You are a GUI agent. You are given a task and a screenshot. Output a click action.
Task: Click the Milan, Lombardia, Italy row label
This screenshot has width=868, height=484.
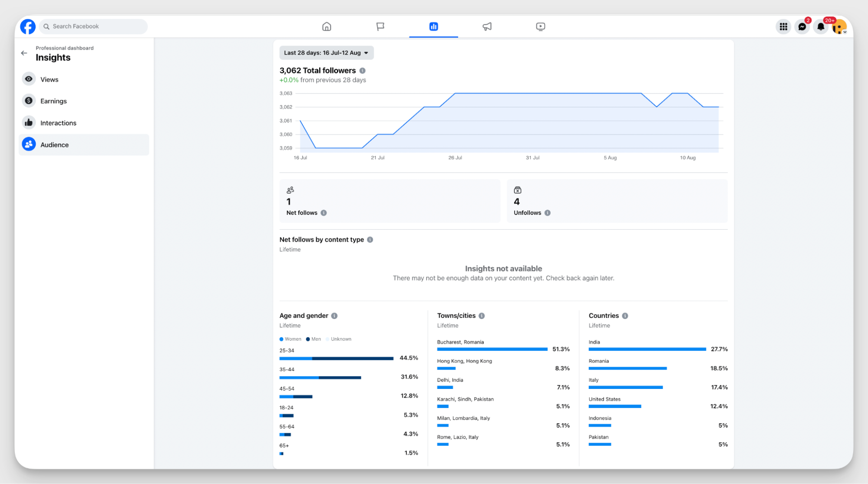(x=463, y=418)
